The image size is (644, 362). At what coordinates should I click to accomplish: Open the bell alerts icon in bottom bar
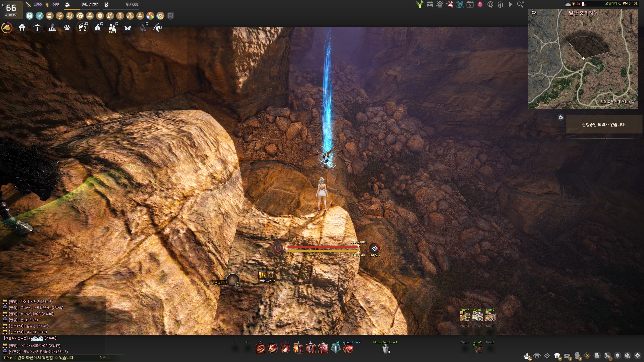pos(617,356)
